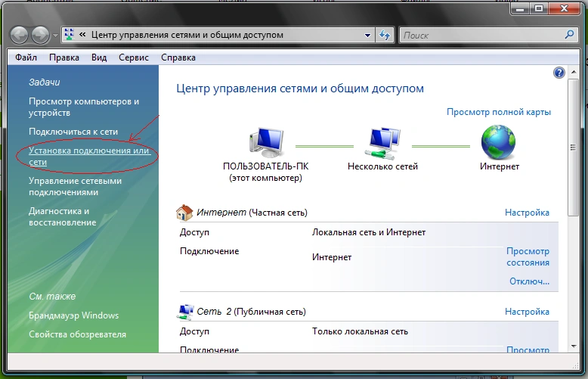Click the Forward navigation arrow button

[41, 35]
